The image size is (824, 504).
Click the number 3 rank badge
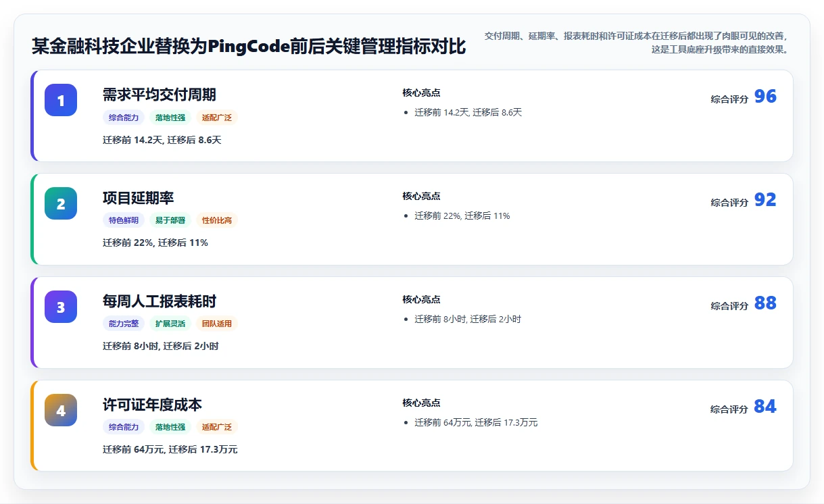coord(61,307)
